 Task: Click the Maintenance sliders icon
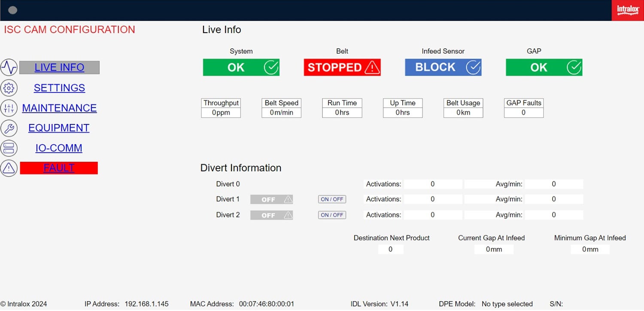(x=9, y=108)
